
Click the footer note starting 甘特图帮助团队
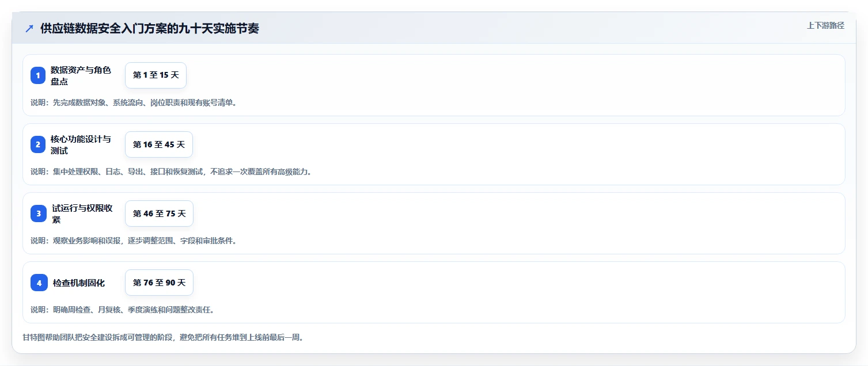(163, 337)
